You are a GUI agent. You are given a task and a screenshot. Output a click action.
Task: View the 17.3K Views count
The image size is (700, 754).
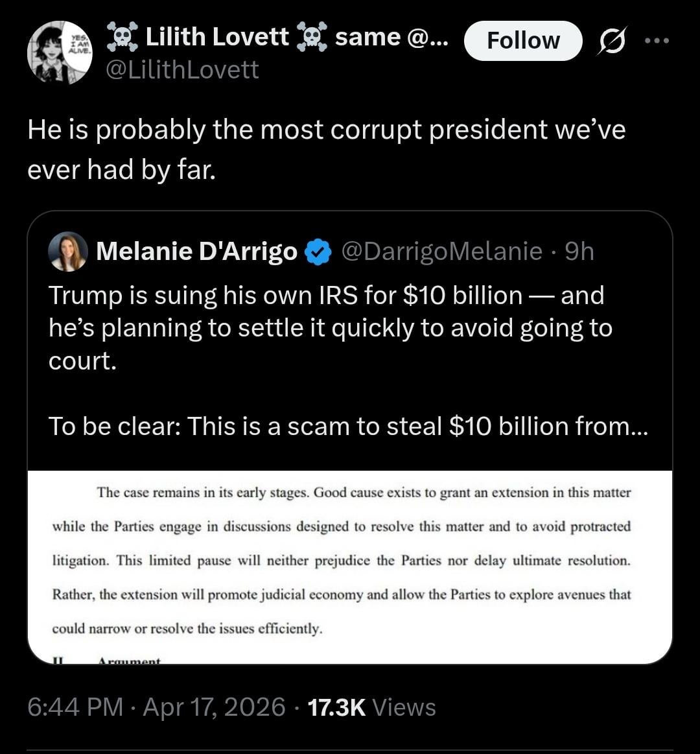point(371,707)
